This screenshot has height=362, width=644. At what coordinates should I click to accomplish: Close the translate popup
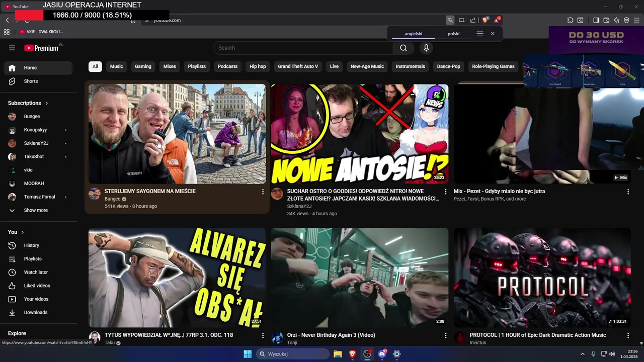pos(493,34)
